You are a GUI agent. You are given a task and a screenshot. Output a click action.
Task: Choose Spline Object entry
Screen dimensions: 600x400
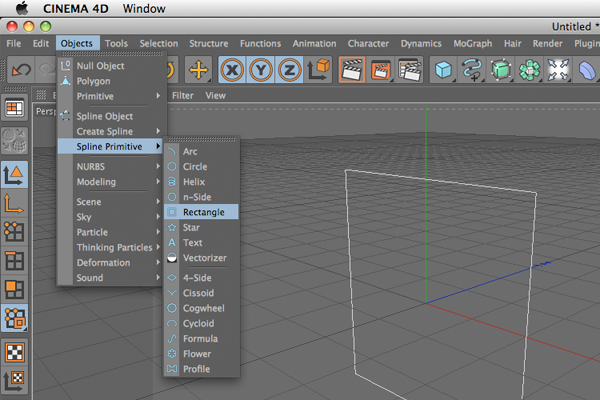point(112,116)
